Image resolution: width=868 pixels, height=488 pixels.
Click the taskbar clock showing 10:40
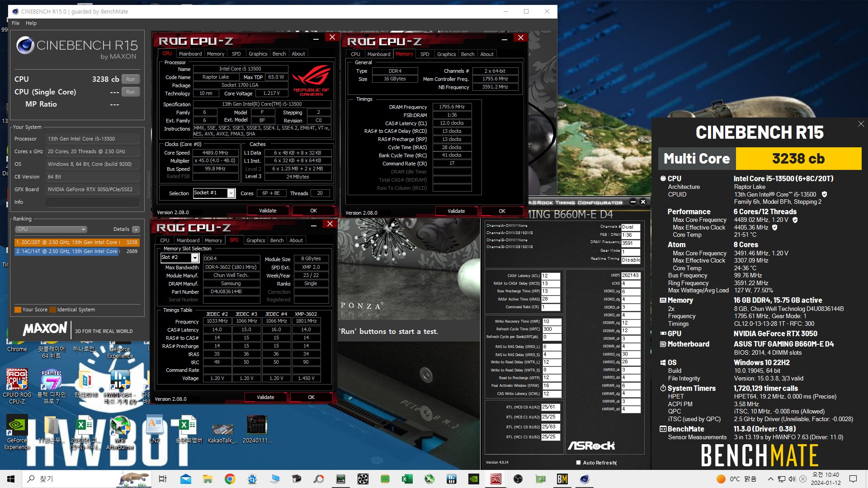tap(826, 479)
